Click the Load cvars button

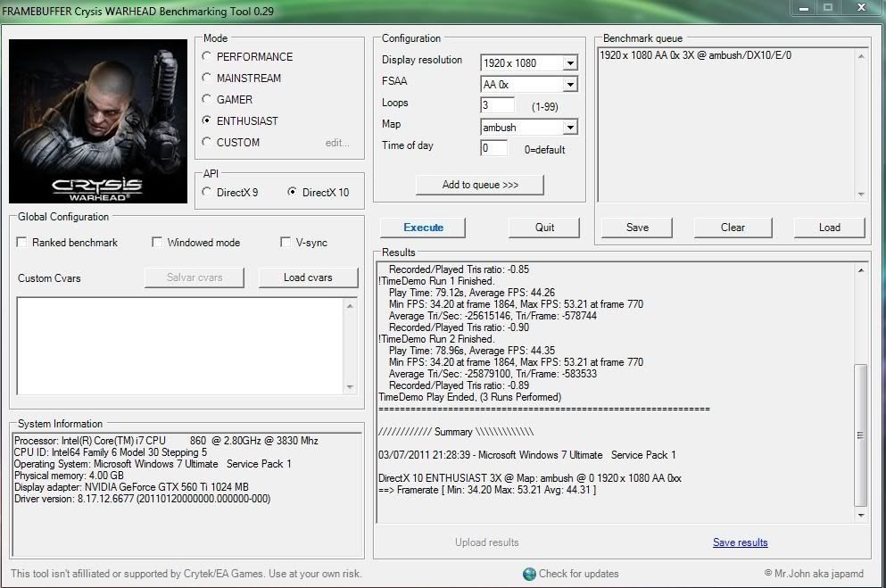[308, 277]
